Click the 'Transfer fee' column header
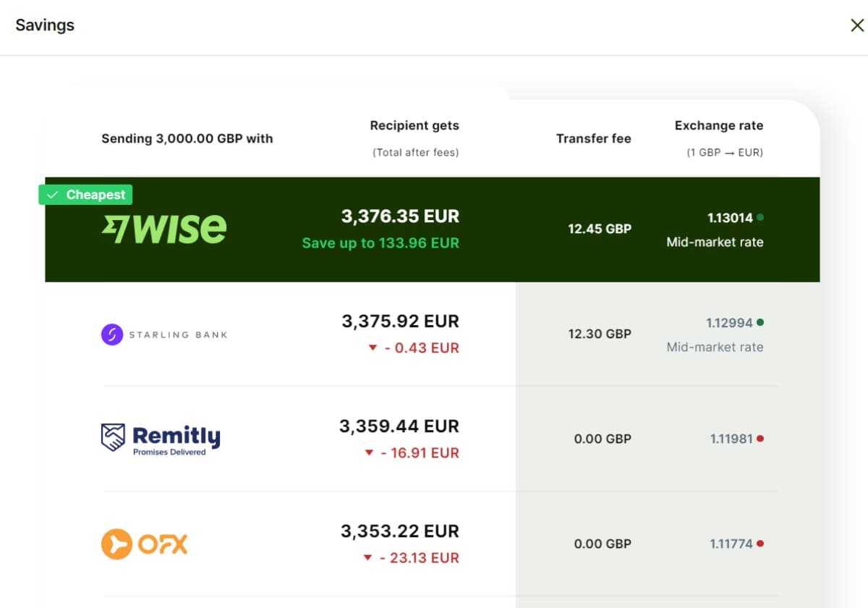The height and width of the screenshot is (608, 868). pyautogui.click(x=594, y=138)
